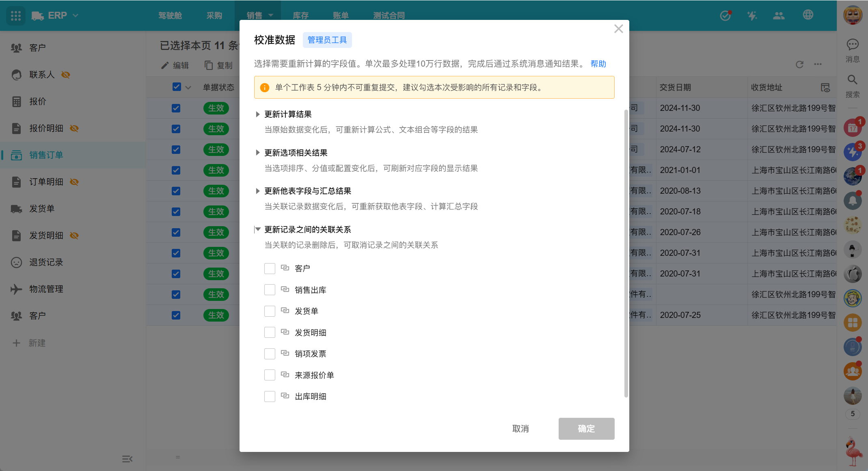Switch to the 库存 tab
Screen dimensions: 868x471
[x=301, y=15]
